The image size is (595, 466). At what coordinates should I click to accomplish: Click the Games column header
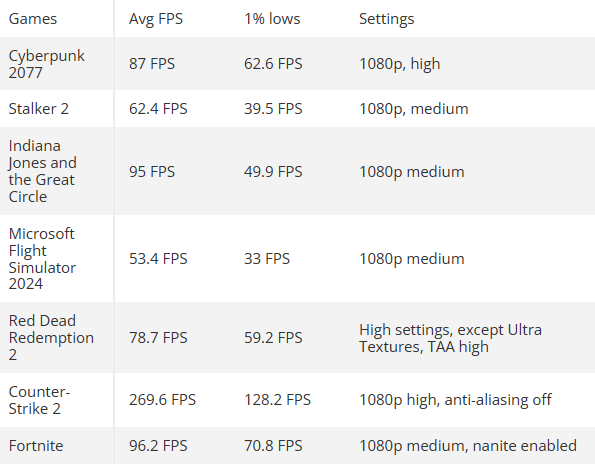[x=33, y=19]
